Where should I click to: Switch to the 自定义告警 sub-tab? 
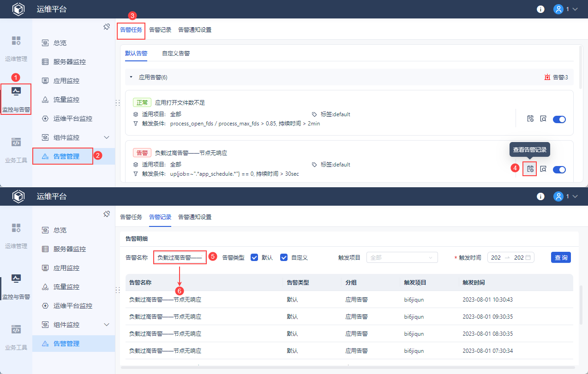click(176, 53)
